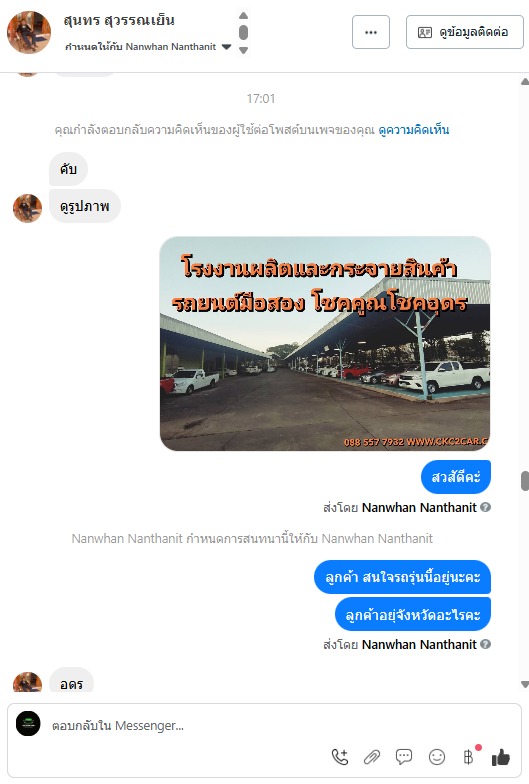Click the phone call request icon
Viewport: 529px width, 784px height.
340,756
